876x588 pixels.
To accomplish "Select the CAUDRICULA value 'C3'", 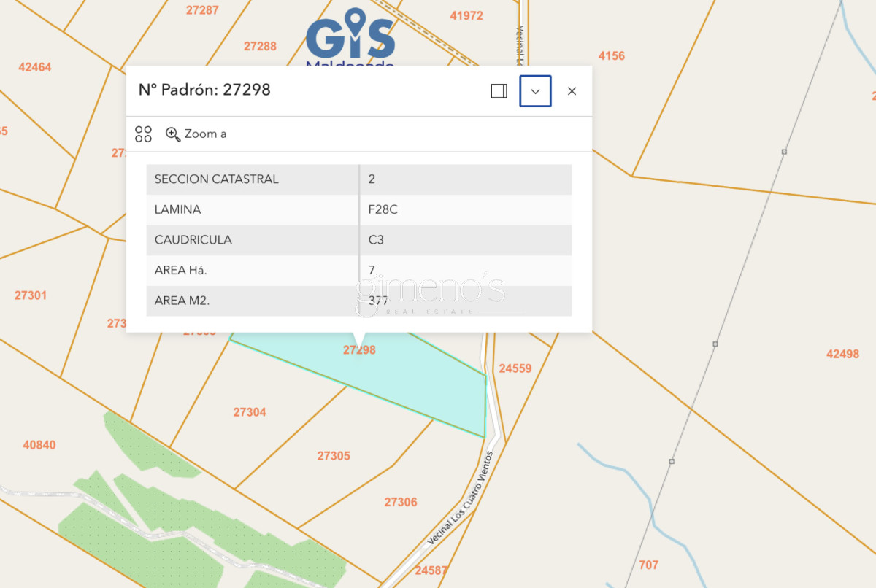I will point(377,240).
